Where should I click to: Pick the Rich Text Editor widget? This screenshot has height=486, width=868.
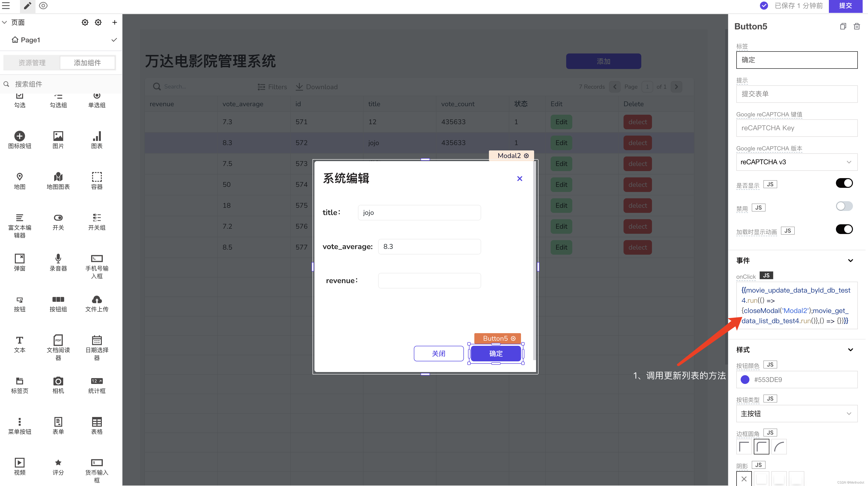point(19,218)
